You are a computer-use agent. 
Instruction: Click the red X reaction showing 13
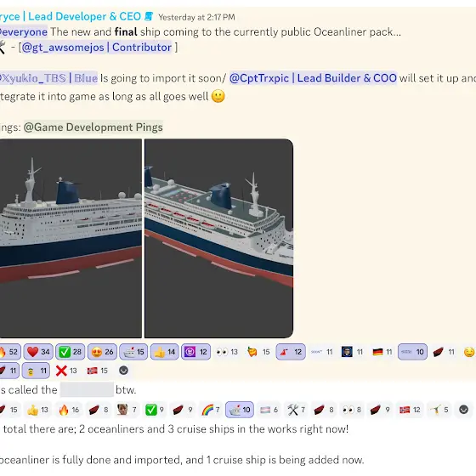[66, 371]
